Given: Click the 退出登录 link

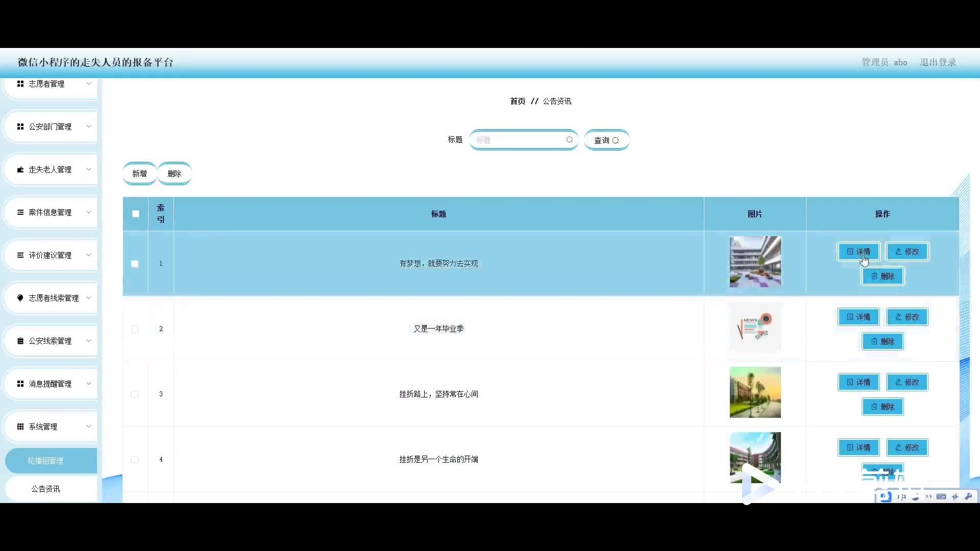Looking at the screenshot, I should click(x=938, y=62).
